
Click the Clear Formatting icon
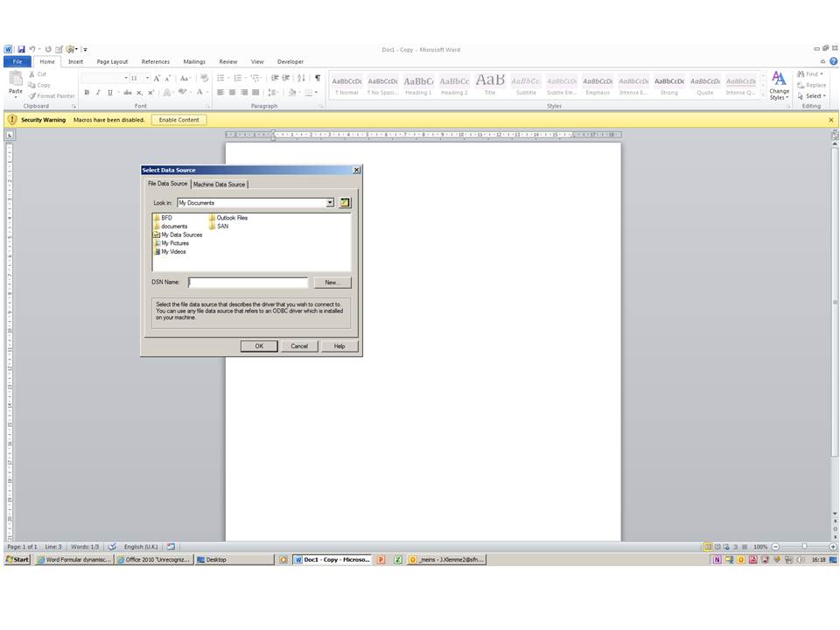point(204,78)
